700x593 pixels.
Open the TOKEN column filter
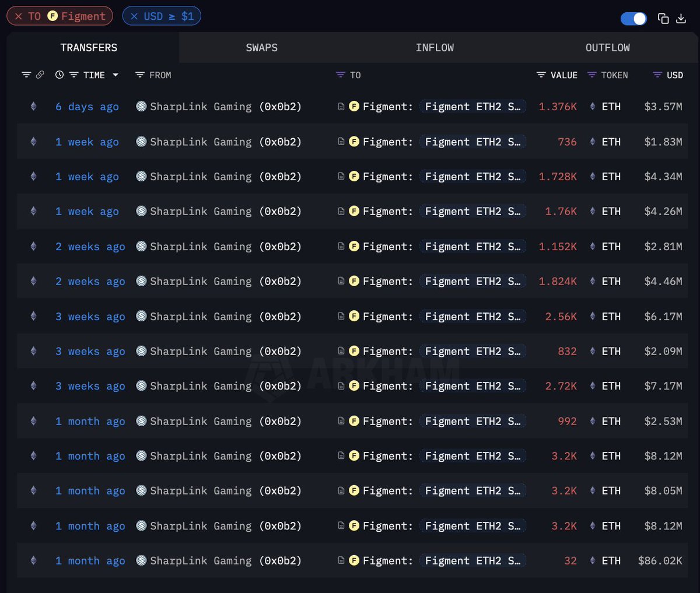click(591, 75)
